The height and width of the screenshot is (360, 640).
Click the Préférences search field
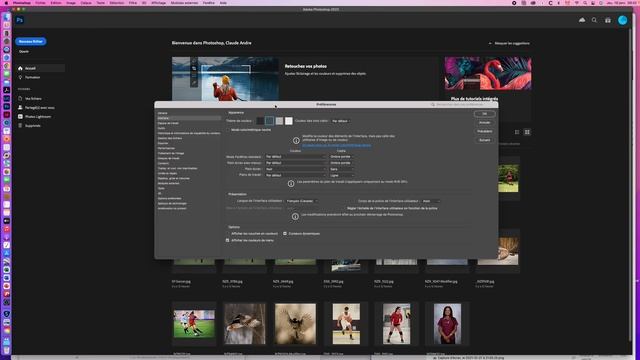coord(461,104)
